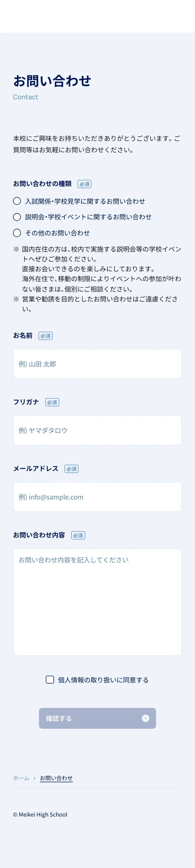
Task: Choose the 説明会・学校イベント inquiry option
Action: [17, 217]
